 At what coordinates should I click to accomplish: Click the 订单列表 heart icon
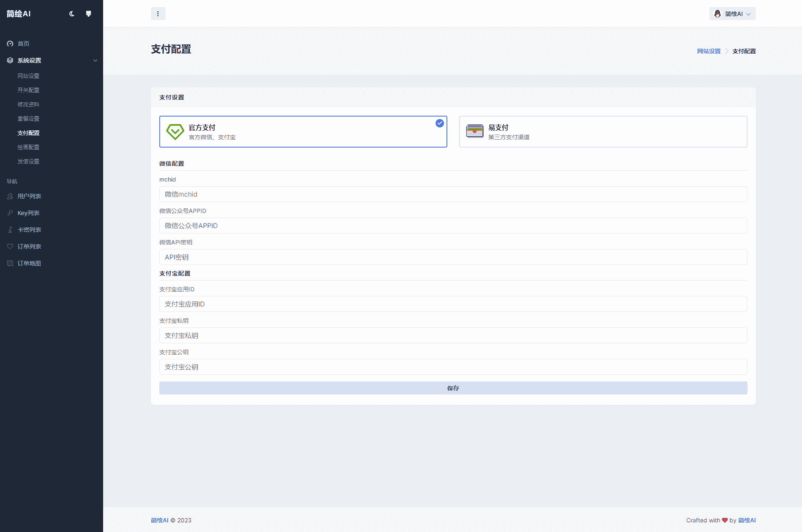[x=10, y=247]
